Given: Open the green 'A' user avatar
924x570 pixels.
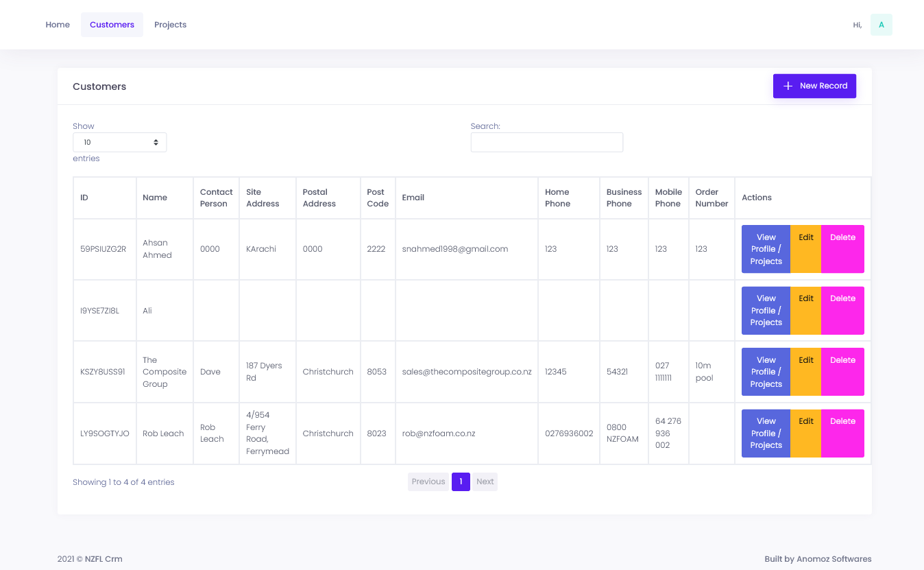Looking at the screenshot, I should click(882, 24).
